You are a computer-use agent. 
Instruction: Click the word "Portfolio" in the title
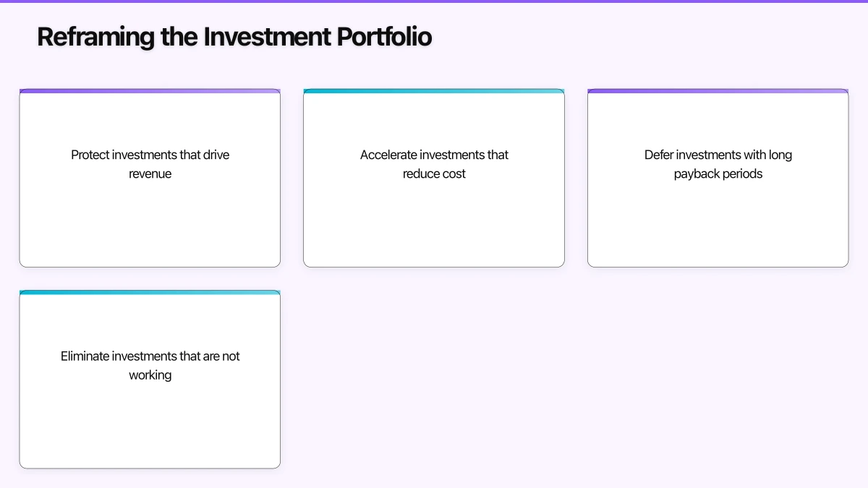click(x=384, y=37)
